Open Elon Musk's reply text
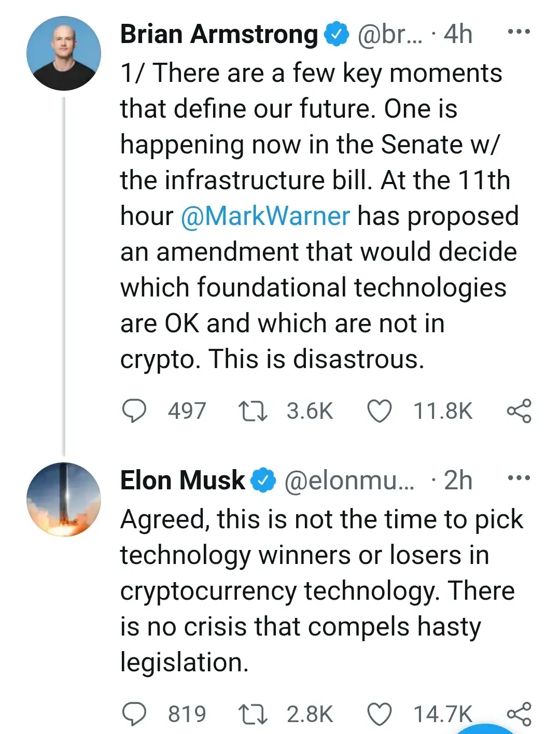Viewport: 560px width, 734px height. point(321,591)
